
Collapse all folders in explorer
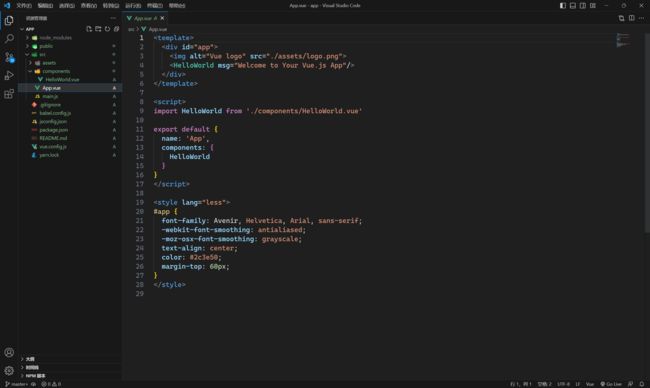(x=116, y=29)
